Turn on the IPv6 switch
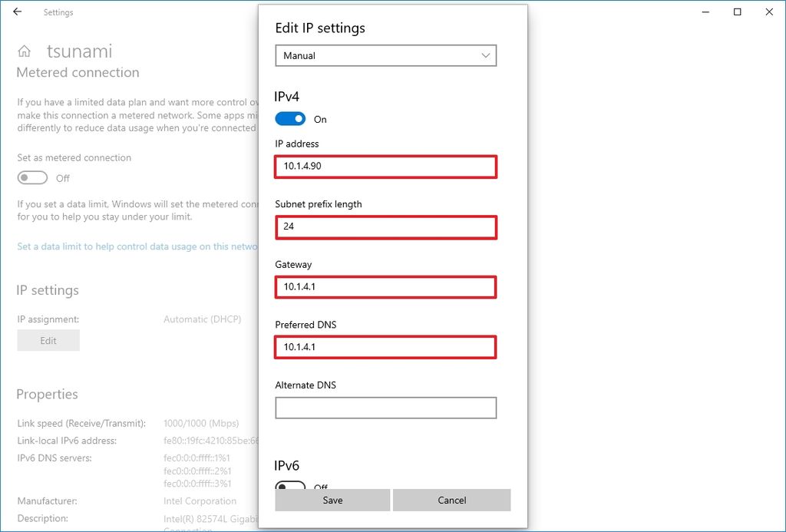 (x=290, y=487)
